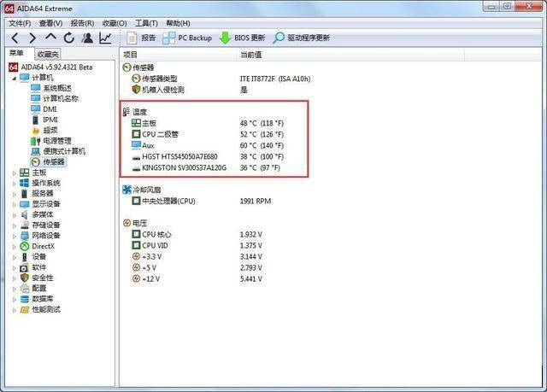Select the CPU VID voltage row

pyautogui.click(x=197, y=246)
